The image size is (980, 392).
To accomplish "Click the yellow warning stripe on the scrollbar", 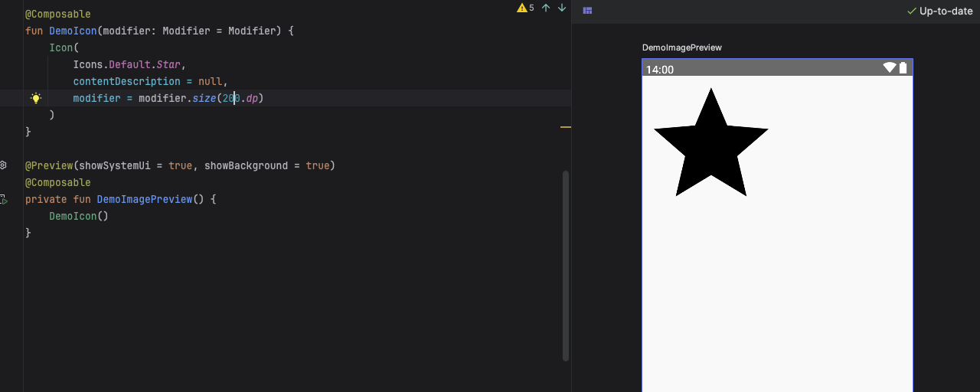I will click(566, 127).
